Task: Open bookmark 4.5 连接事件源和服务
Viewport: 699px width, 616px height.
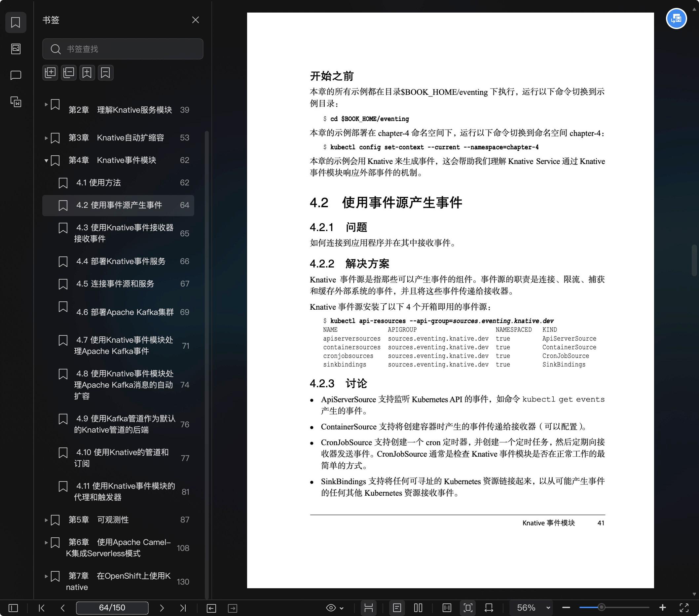Action: [x=118, y=284]
